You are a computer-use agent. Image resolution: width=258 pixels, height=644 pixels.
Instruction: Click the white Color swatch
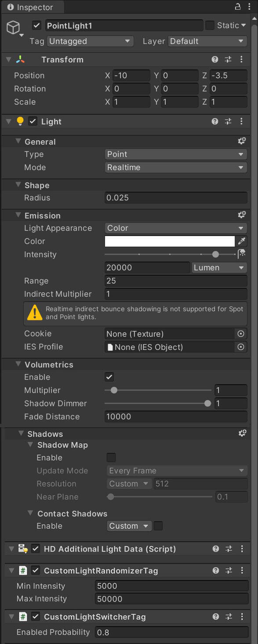[x=170, y=241]
